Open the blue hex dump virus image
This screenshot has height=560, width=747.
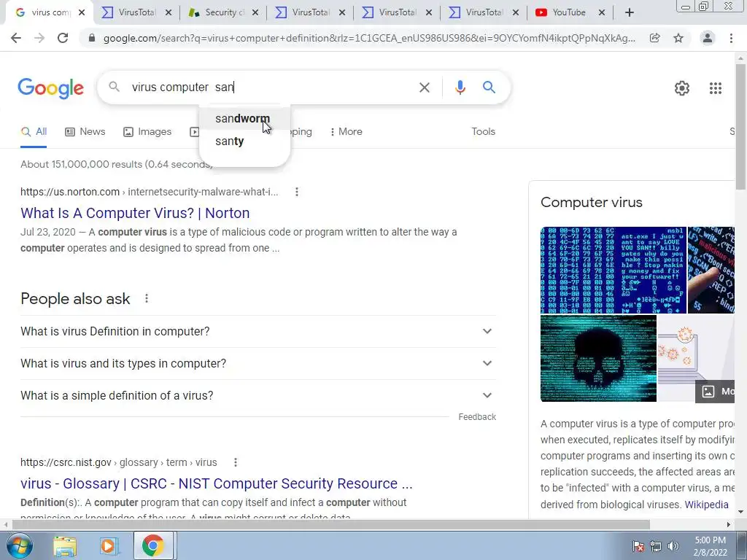(613, 270)
